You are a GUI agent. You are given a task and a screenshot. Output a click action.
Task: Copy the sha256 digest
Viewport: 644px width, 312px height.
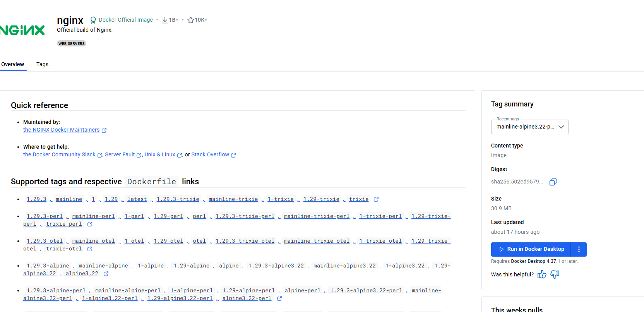point(553,182)
